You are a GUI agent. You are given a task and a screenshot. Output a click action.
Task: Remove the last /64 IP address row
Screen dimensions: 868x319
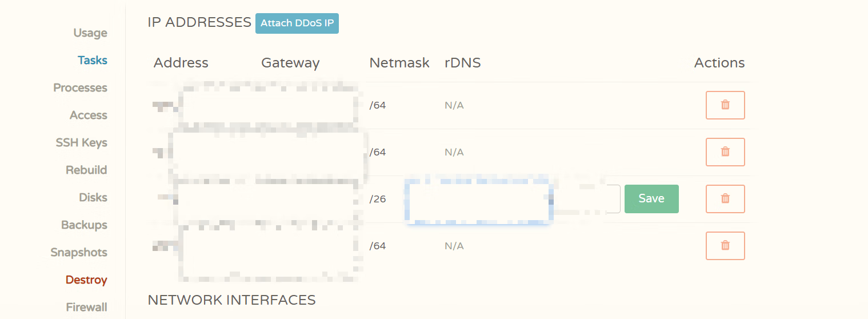[x=725, y=246]
